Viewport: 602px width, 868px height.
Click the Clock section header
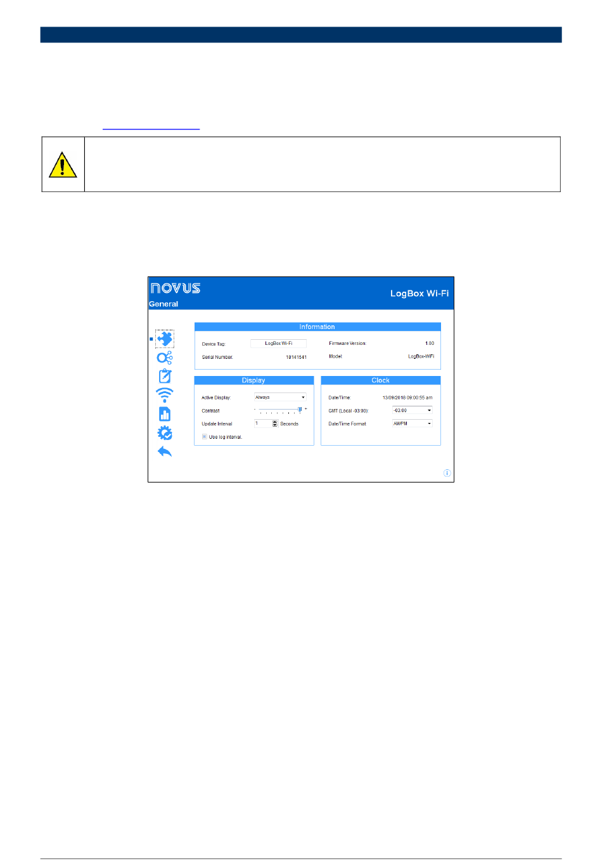tap(380, 380)
